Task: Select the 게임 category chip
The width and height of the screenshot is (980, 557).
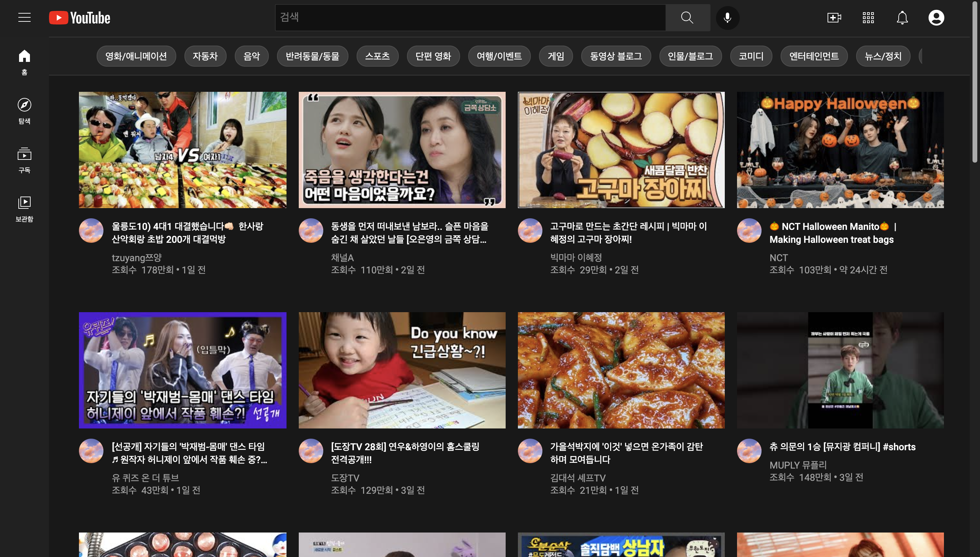Action: 556,56
